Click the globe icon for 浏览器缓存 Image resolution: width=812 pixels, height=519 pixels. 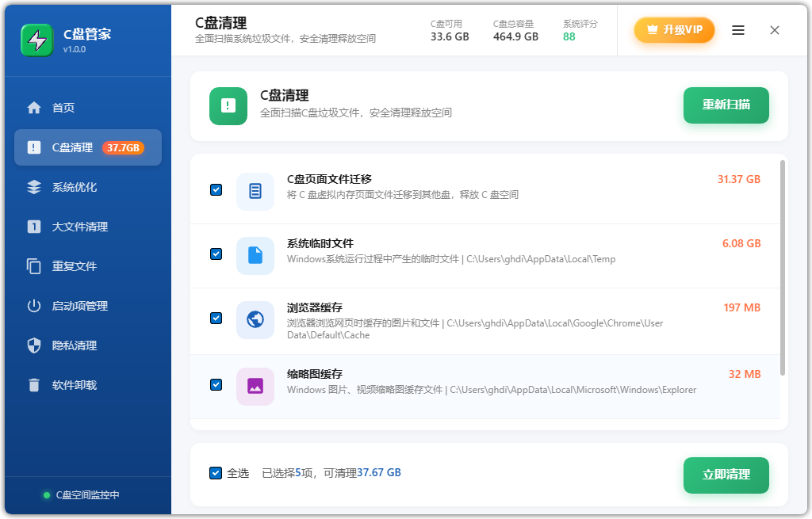tap(255, 320)
